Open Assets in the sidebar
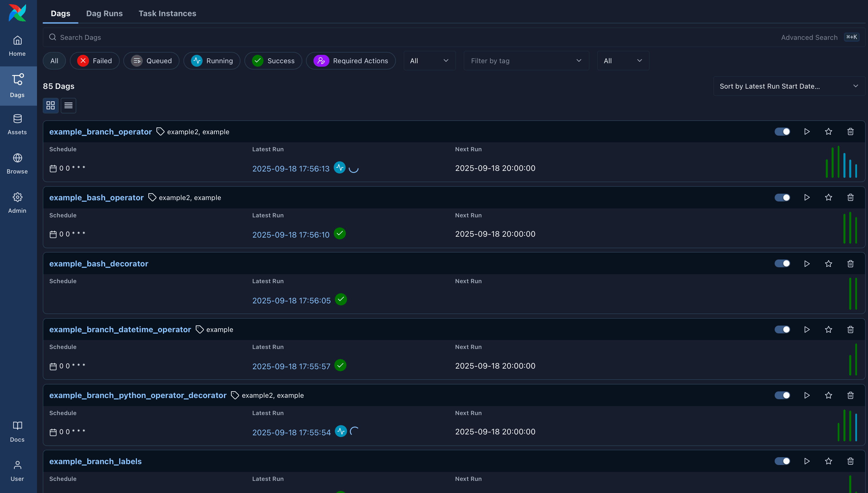This screenshot has width=868, height=493. (x=17, y=124)
